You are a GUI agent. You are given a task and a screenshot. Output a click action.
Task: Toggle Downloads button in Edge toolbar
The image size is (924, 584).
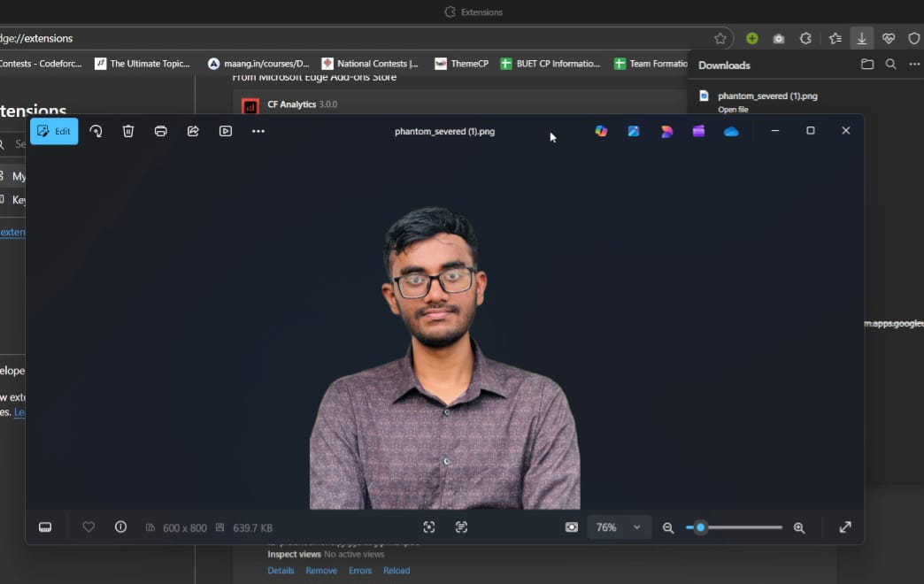click(861, 38)
